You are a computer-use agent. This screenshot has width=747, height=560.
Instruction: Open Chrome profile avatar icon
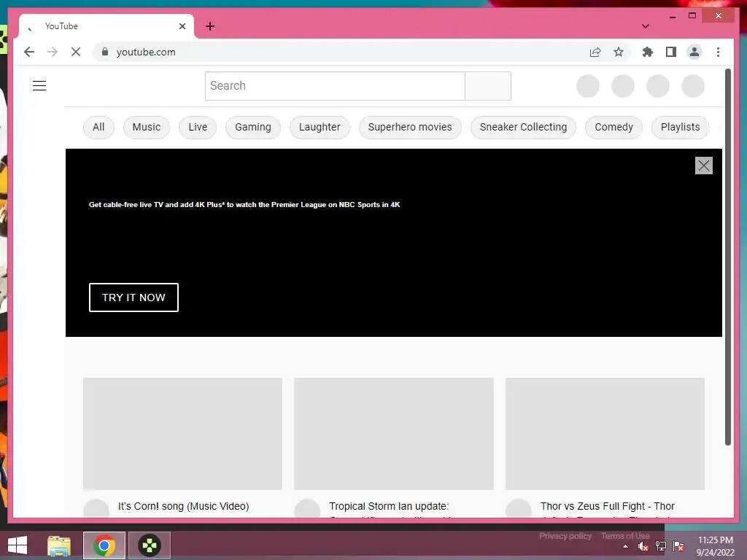694,52
